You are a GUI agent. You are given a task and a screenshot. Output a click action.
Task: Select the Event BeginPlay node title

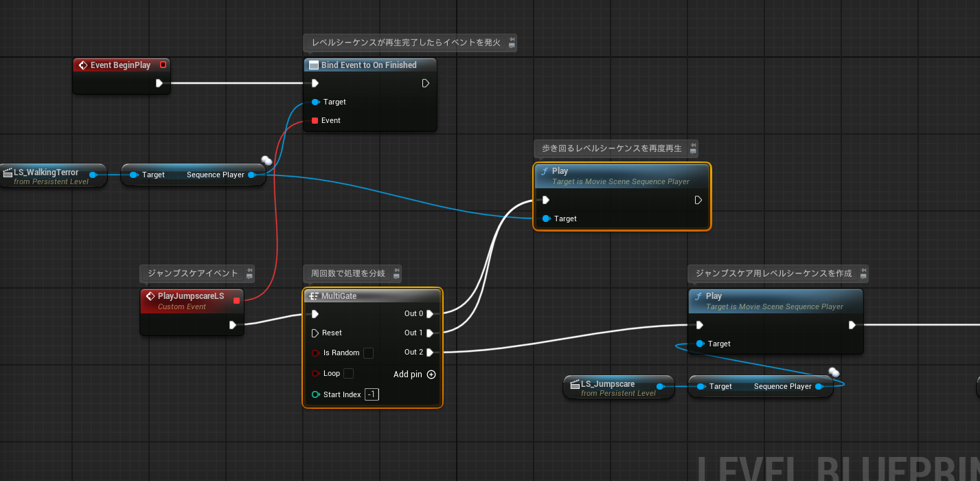pyautogui.click(x=121, y=65)
